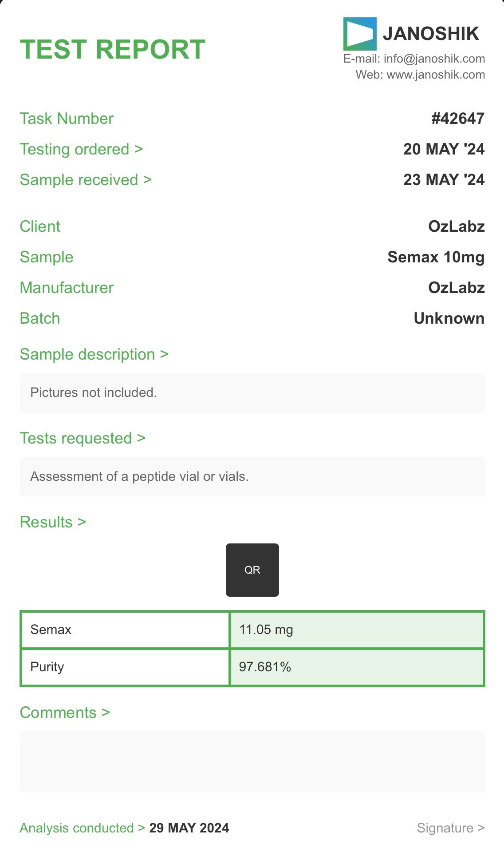504x848 pixels.
Task: Tap the dark QR code placeholder
Action: pos(252,570)
